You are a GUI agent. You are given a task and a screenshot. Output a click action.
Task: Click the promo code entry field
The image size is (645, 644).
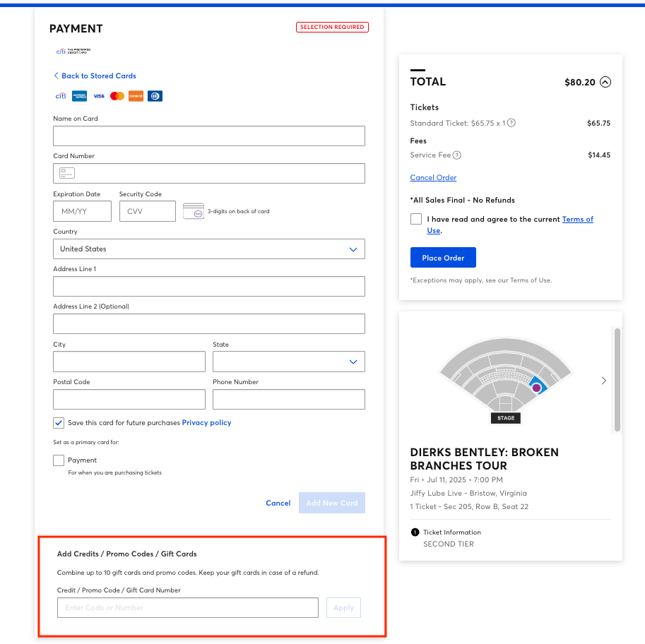click(187, 607)
